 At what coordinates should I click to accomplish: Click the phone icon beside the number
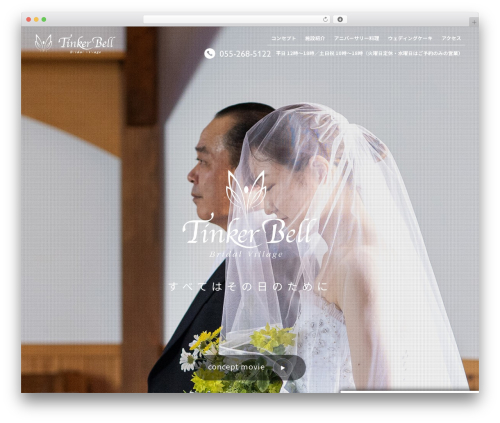pos(210,53)
